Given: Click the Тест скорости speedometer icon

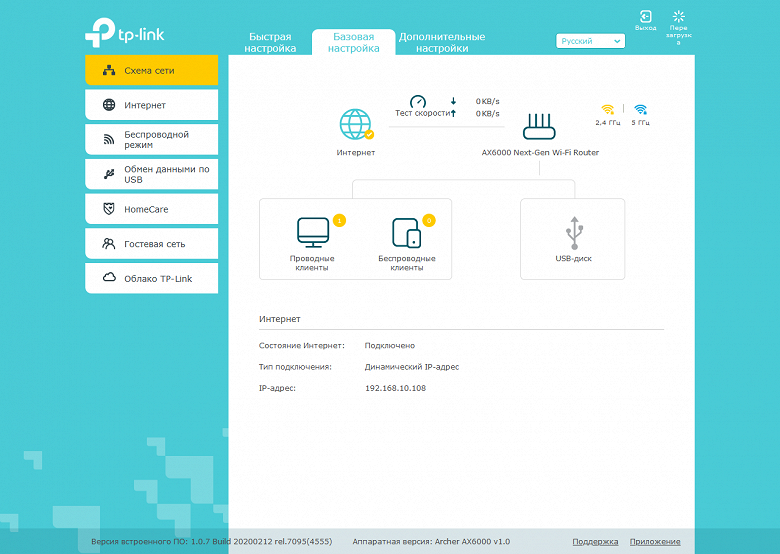Looking at the screenshot, I should [418, 101].
